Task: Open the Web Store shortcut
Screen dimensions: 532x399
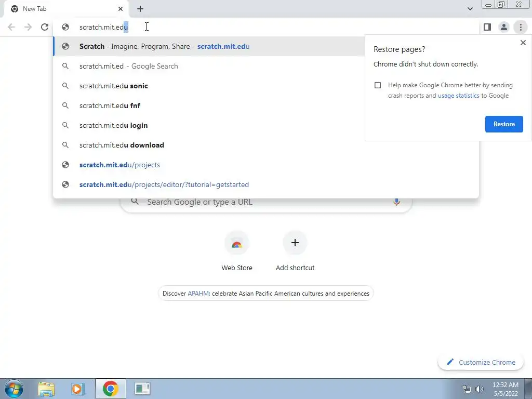Action: pyautogui.click(x=237, y=251)
